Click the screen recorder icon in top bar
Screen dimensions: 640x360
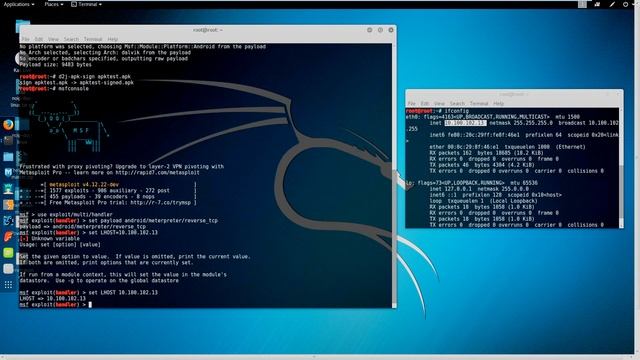(597, 4)
